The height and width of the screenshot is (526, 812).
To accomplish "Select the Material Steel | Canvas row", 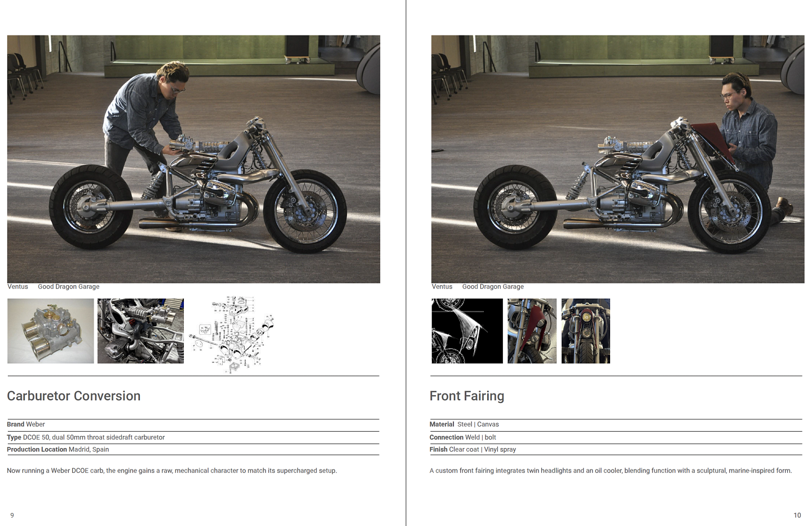I will click(x=616, y=425).
